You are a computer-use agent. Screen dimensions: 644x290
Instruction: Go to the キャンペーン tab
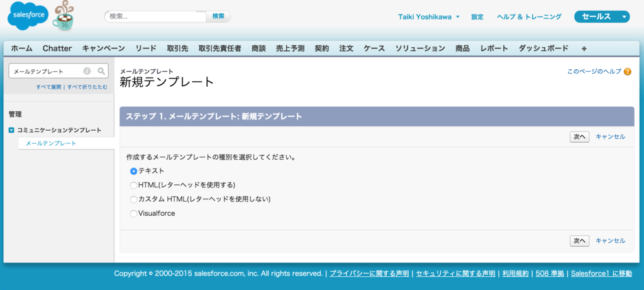click(x=104, y=48)
